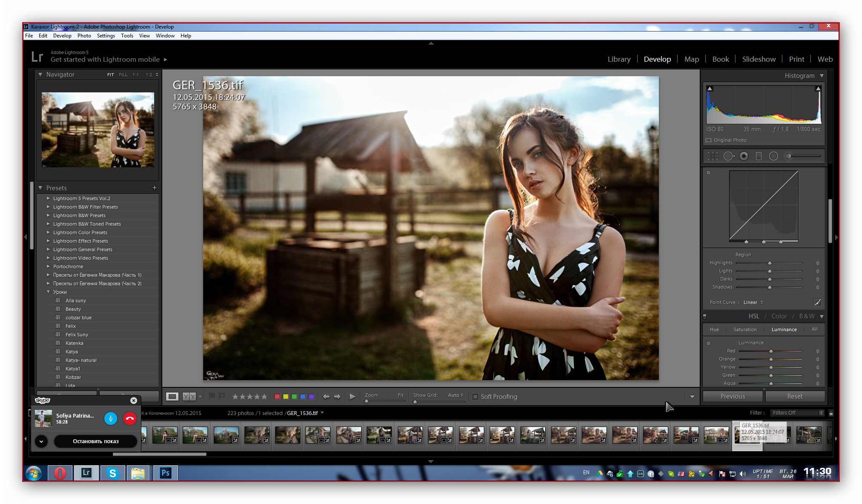Toggle highlight clipping indicator in Histogram
Screen dimensions: 862x504
818,89
